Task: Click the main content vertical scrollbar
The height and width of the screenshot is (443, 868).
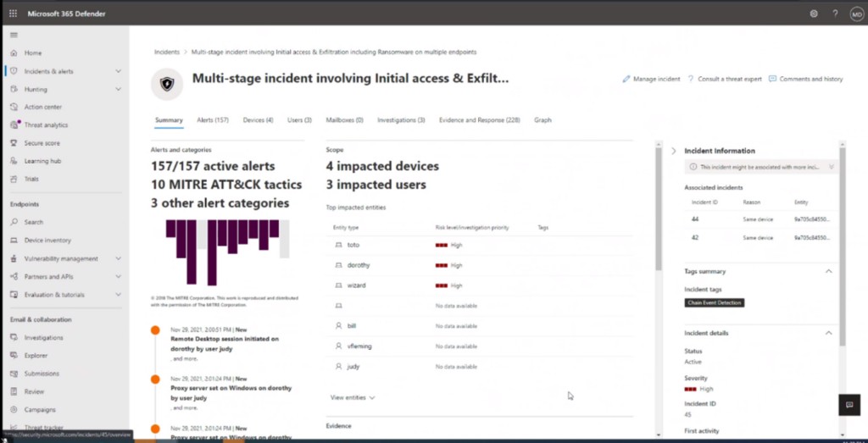Action: click(658, 208)
